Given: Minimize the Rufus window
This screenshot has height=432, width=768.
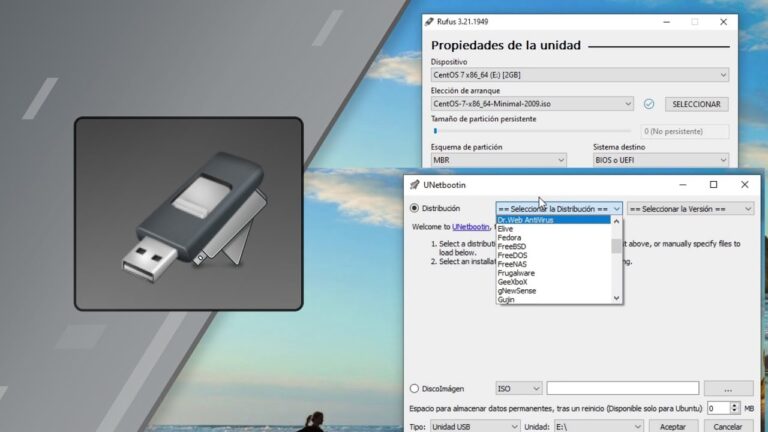Looking at the screenshot, I should (x=667, y=22).
